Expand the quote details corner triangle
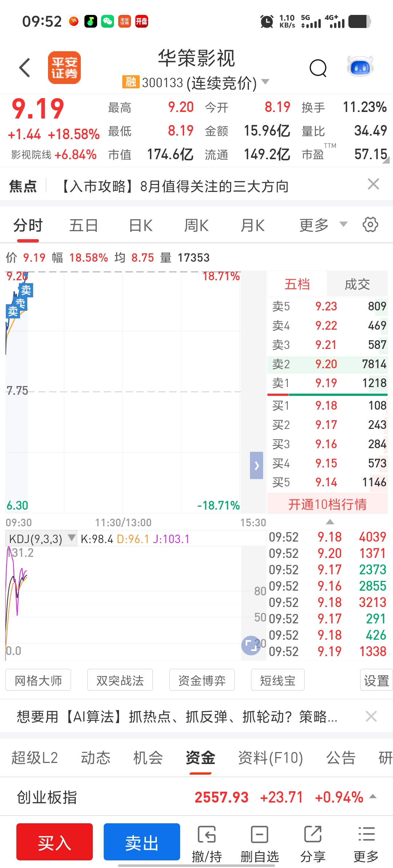This screenshot has width=393, height=868. pos(386,160)
